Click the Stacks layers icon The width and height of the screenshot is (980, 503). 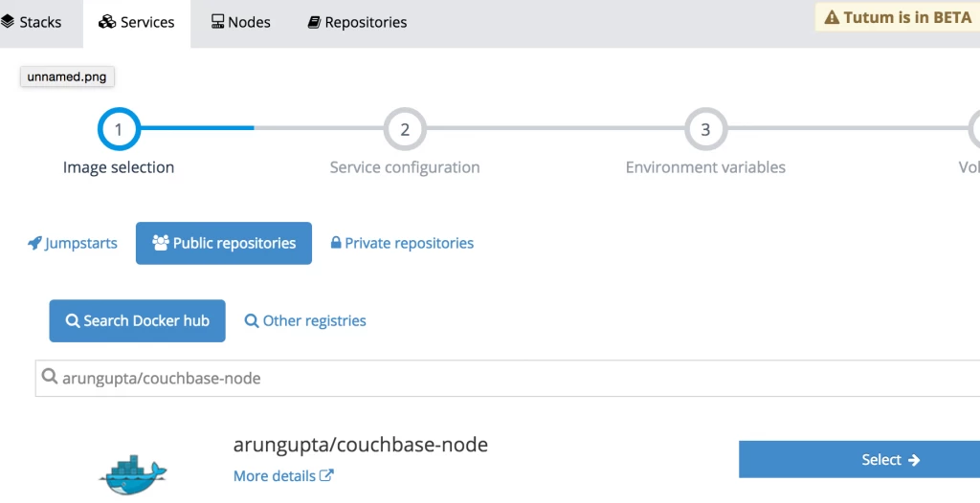8,22
